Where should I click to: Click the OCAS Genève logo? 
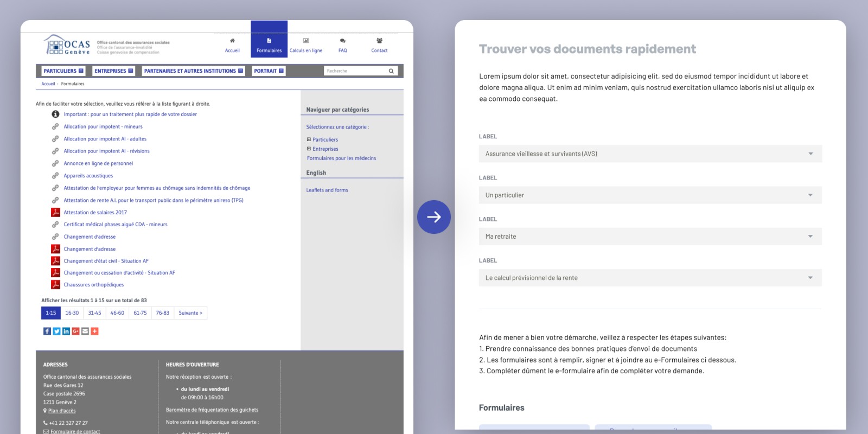pos(67,45)
